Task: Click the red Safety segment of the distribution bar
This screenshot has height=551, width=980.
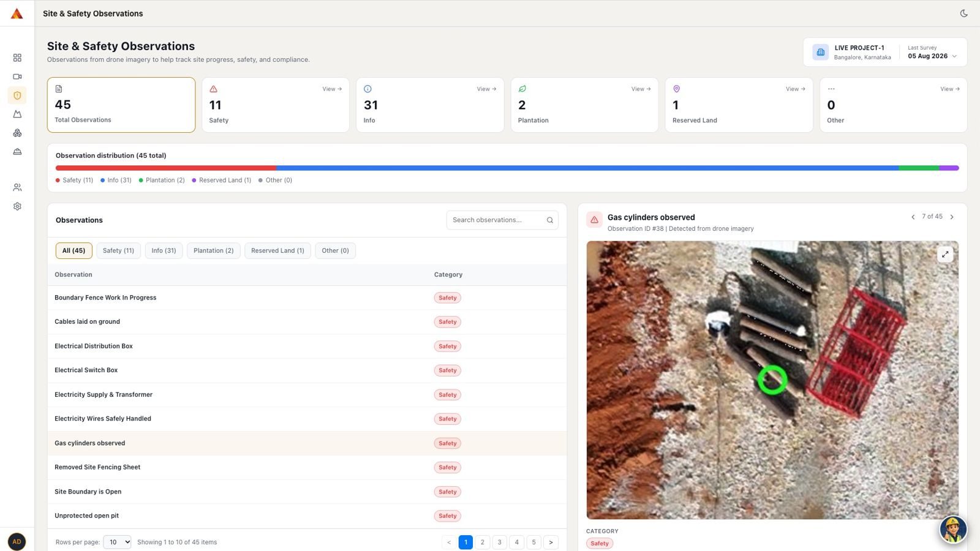Action: [166, 168]
